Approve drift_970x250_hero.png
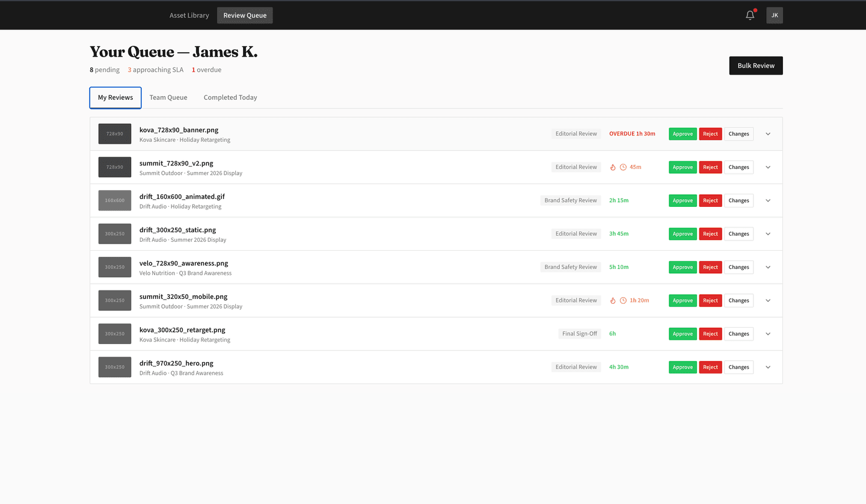Screen dimensions: 866x504 click(x=682, y=367)
